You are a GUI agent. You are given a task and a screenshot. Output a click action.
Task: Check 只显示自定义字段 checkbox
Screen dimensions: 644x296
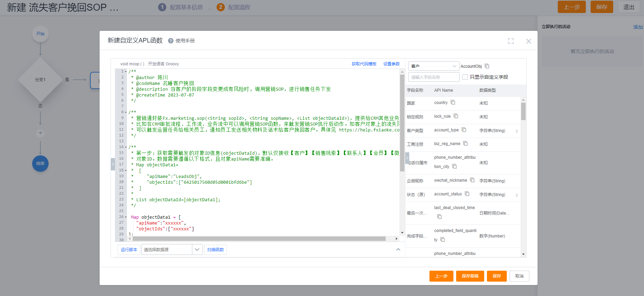coord(465,77)
